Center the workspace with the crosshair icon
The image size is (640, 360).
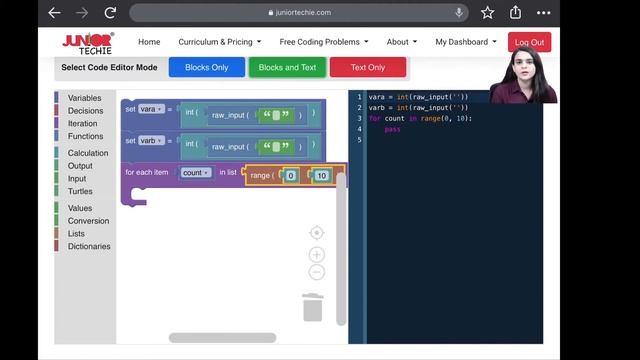(317, 233)
